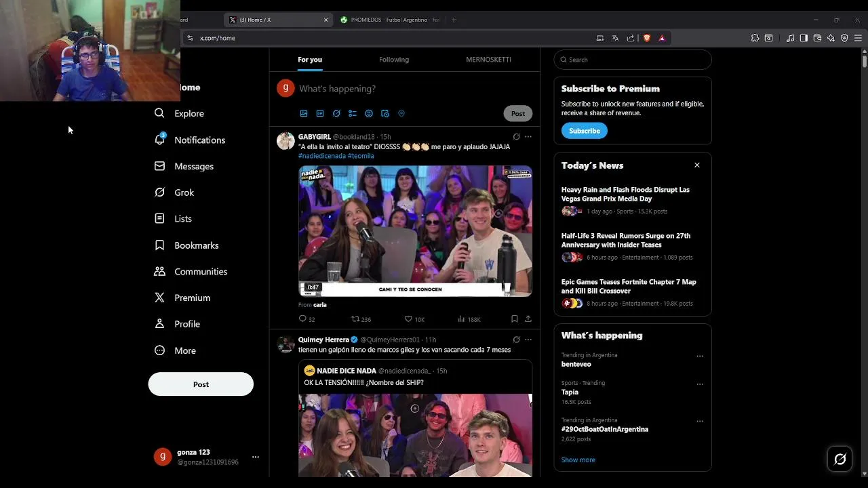Bookmark GABYGIRL's post
Viewport: 868px width, 488px height.
pyautogui.click(x=514, y=319)
